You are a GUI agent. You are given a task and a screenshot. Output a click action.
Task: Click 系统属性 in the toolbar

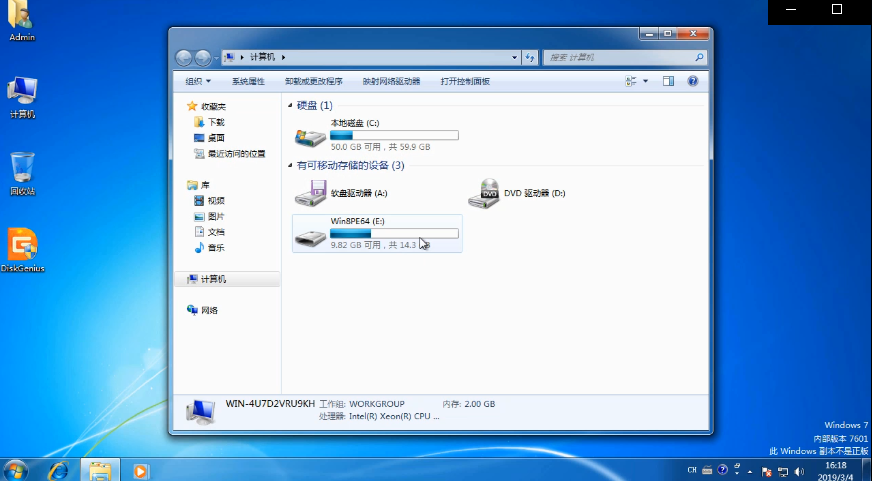[248, 81]
